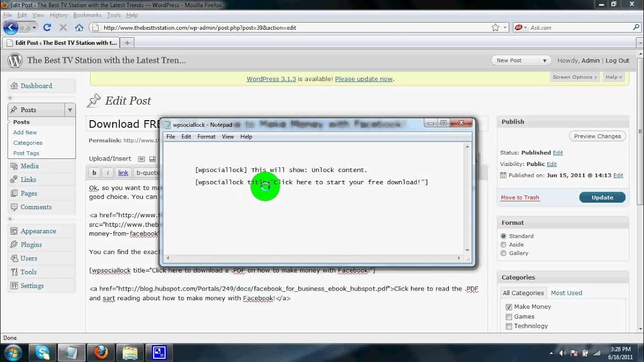The image size is (644, 362).
Task: Check the Games category
Action: click(509, 317)
